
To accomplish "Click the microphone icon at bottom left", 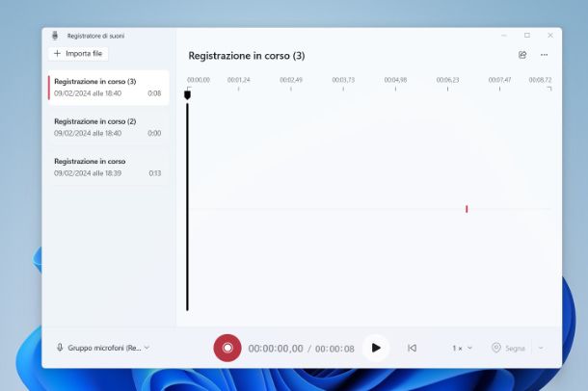I will click(x=60, y=348).
